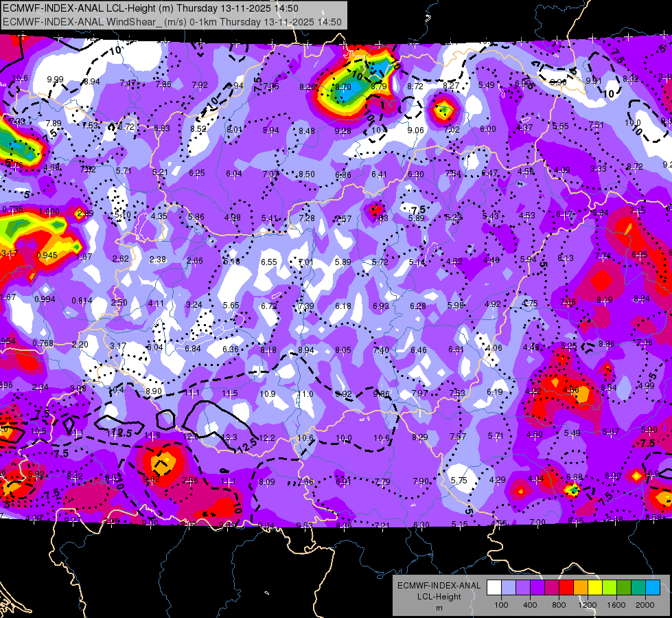The height and width of the screenshot is (618, 672).
Task: Click the WindShear 0-1km title line
Action: (x=172, y=22)
